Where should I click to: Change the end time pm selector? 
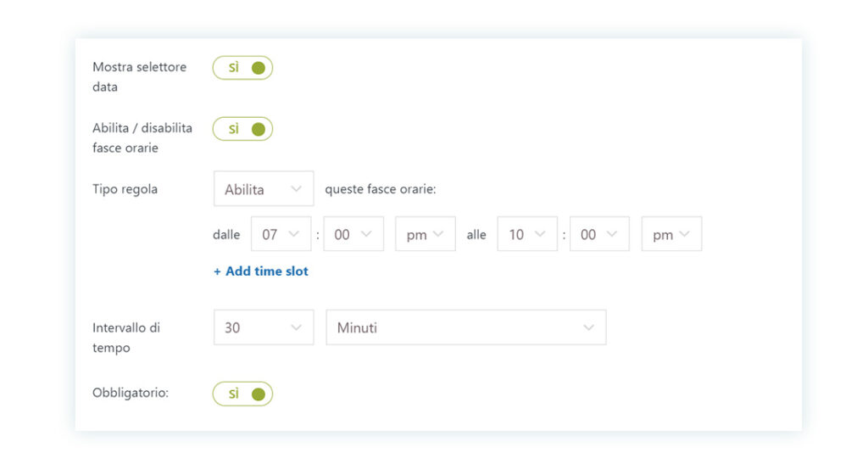(x=671, y=234)
